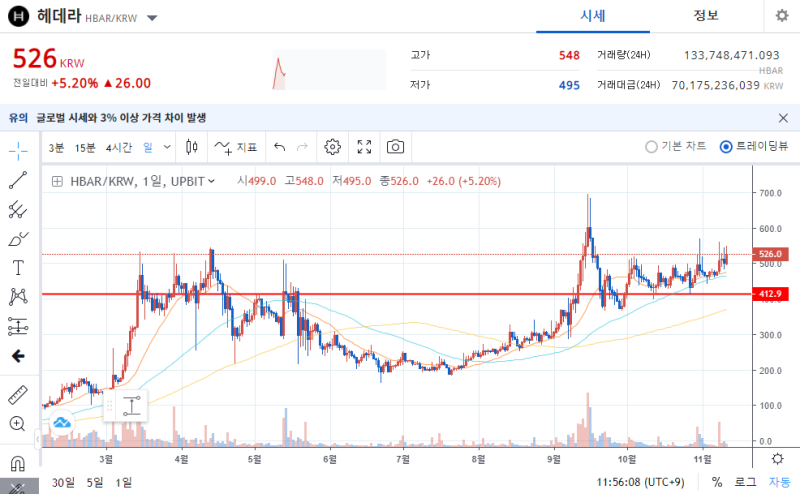Select the crosshair cursor tool
The width and height of the screenshot is (800, 494).
click(18, 151)
